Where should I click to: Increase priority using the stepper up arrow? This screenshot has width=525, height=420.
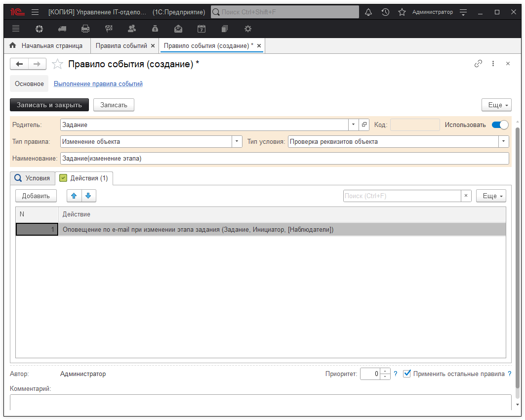pyautogui.click(x=386, y=371)
